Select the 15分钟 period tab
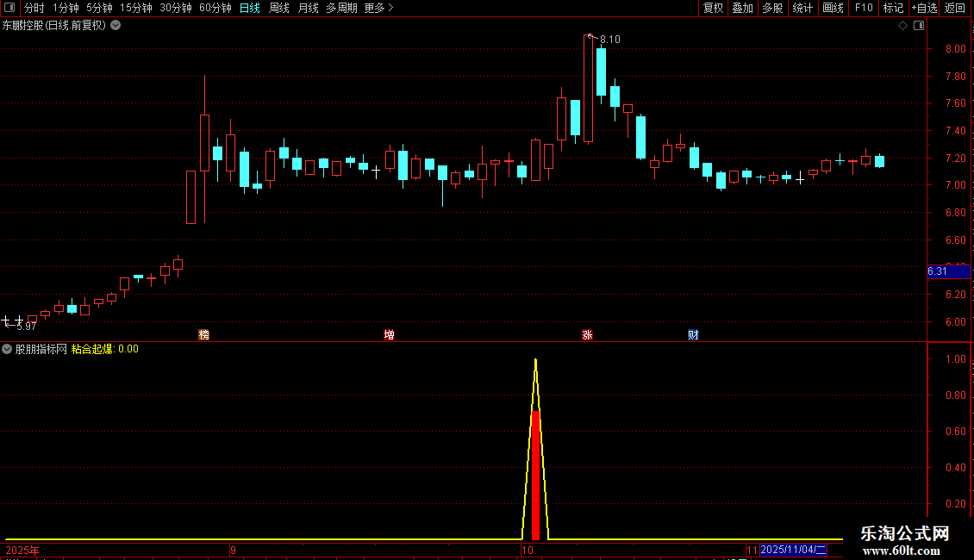Screen dimensions: 974x560 [136, 8]
